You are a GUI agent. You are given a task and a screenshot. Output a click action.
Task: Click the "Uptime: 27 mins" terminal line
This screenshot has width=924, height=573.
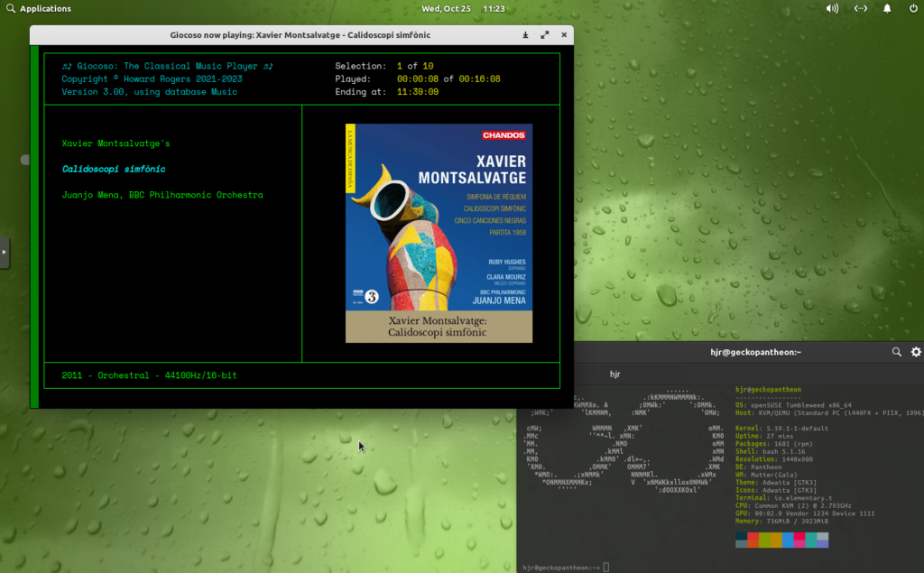point(762,436)
